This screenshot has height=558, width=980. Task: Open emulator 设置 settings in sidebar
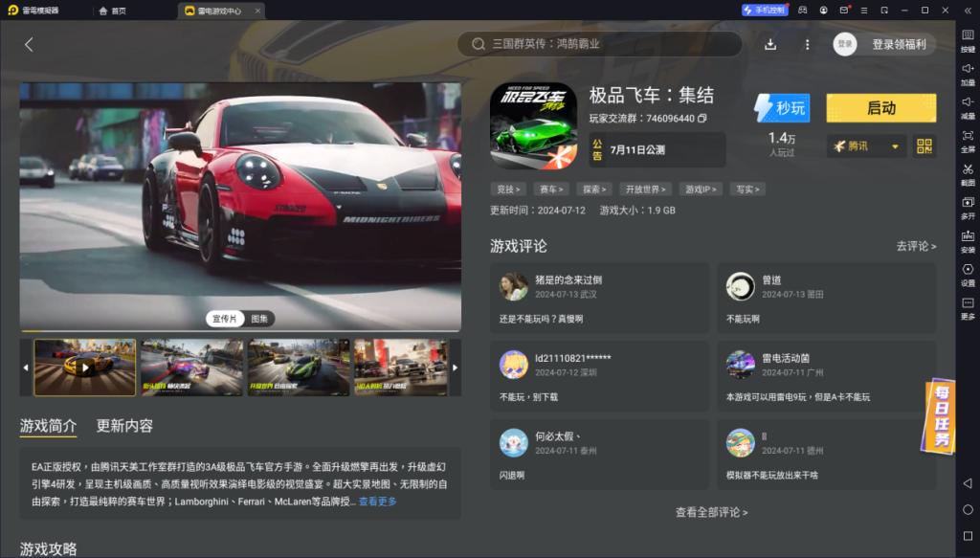point(968,275)
